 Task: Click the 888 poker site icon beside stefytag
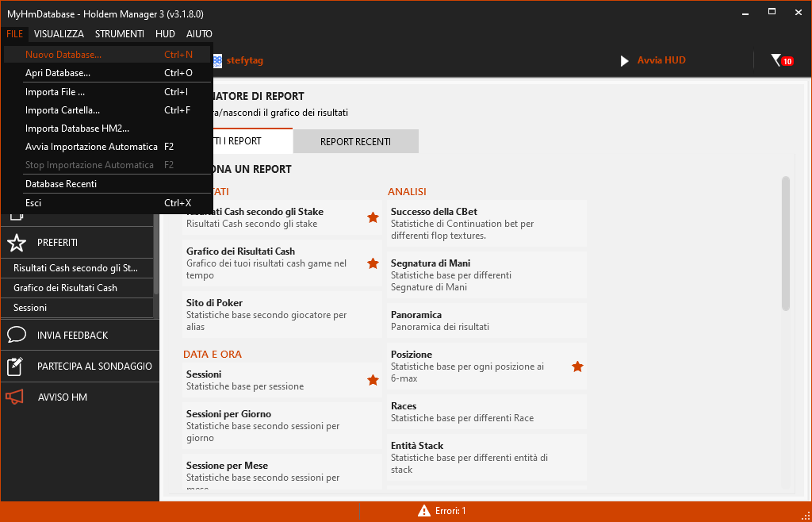pos(217,60)
